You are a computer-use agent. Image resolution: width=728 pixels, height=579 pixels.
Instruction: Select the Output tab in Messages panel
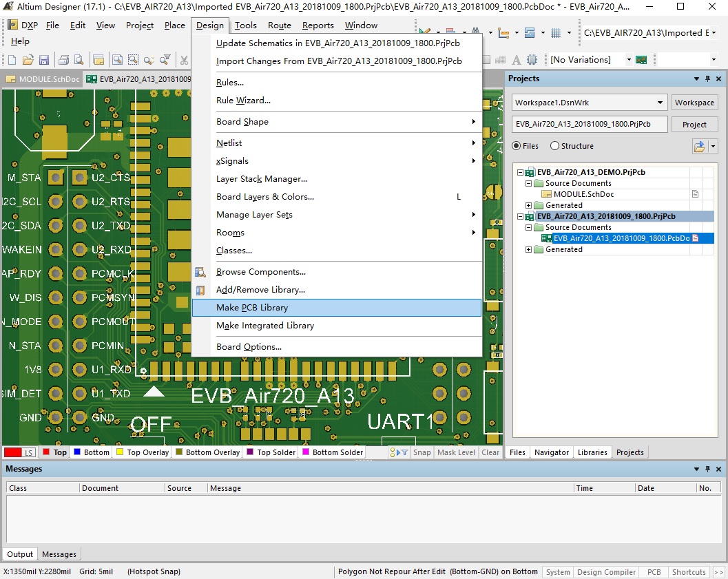pos(20,554)
